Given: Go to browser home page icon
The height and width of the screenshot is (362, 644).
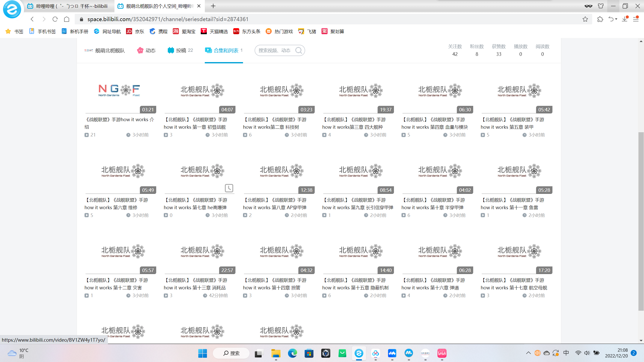Looking at the screenshot, I should (67, 19).
